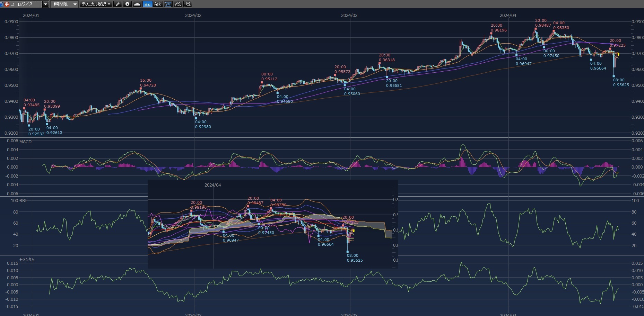Switch to the area chart type icon
644x316 pixels.
pos(137,4)
